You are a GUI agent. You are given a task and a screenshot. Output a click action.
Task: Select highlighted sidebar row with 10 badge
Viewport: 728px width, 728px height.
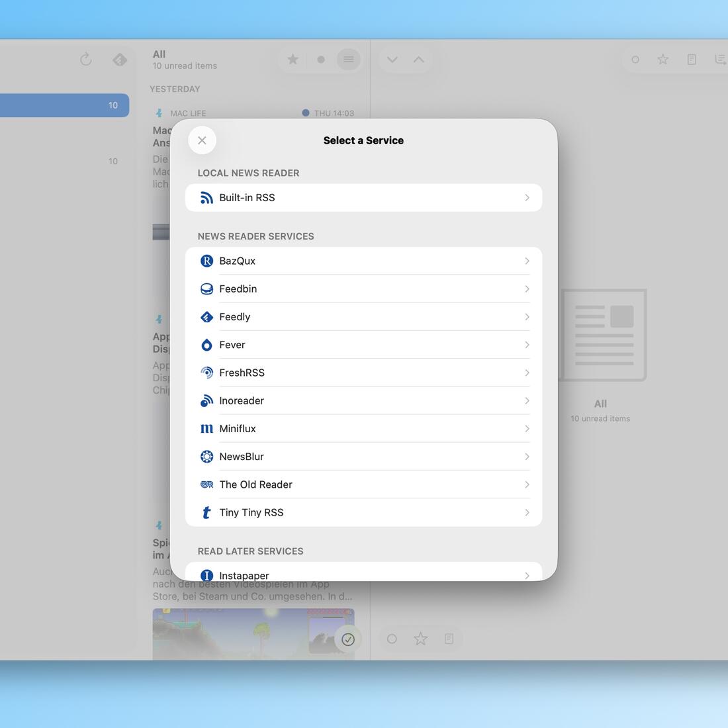point(65,105)
